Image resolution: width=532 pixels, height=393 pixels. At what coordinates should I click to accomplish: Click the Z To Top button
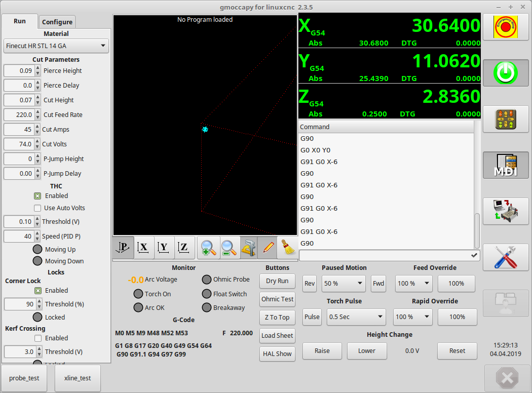pos(277,318)
